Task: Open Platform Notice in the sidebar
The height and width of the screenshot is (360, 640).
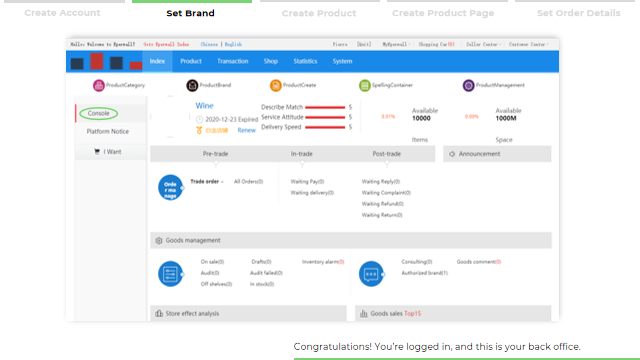Action: click(108, 131)
